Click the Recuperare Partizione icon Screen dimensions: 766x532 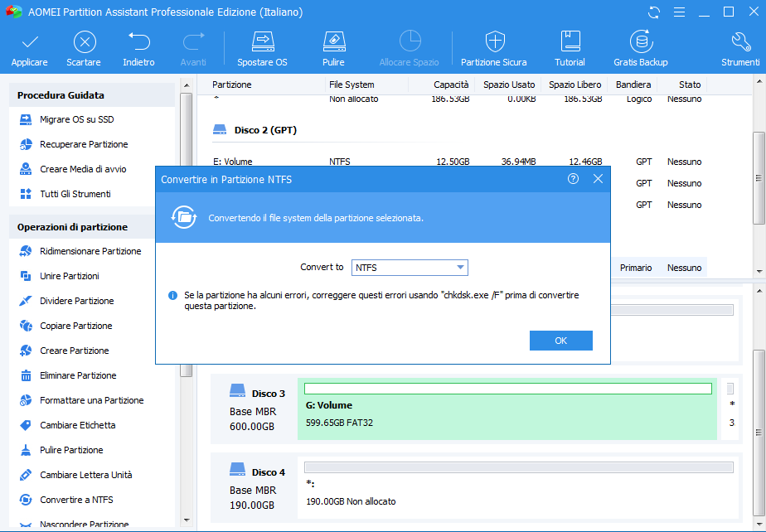[x=26, y=145]
